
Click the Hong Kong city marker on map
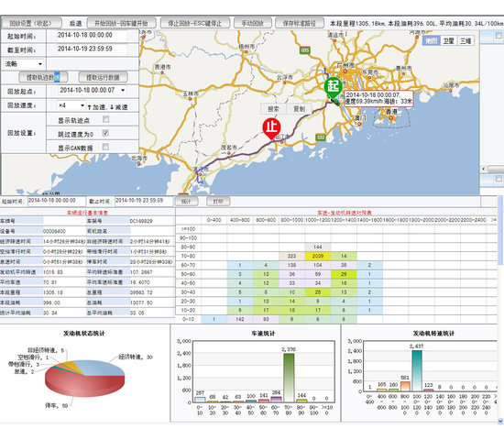(391, 118)
